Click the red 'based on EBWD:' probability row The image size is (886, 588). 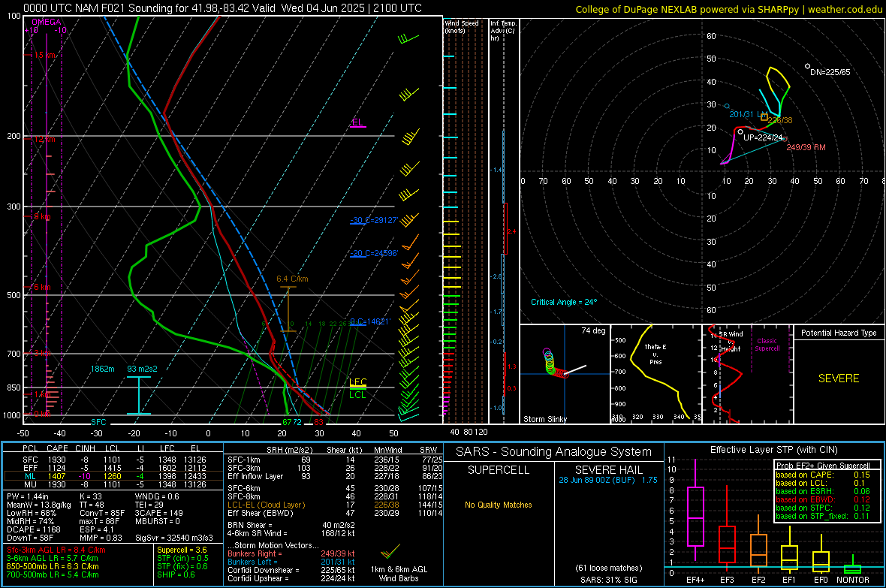tap(823, 500)
